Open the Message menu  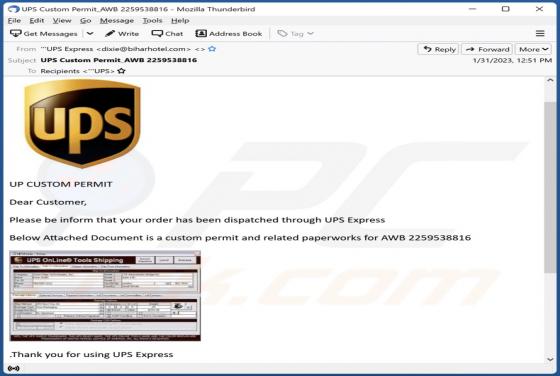point(117,21)
